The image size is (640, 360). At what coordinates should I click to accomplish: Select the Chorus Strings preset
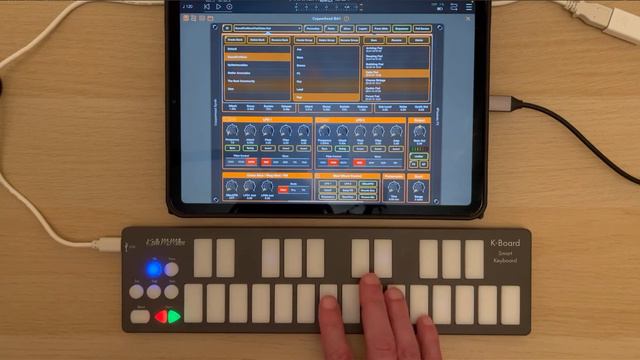pos(396,81)
